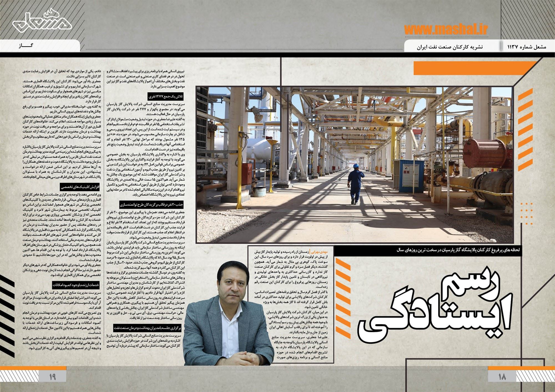Screen dimensions: 555x392
Task: Click page number ۱۸
Action: pyautogui.click(x=502, y=377)
